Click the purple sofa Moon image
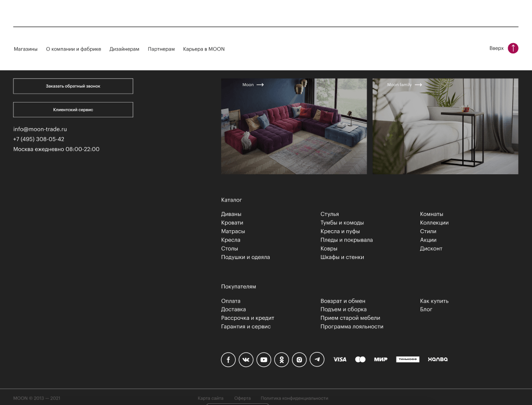532x405 pixels. (294, 131)
